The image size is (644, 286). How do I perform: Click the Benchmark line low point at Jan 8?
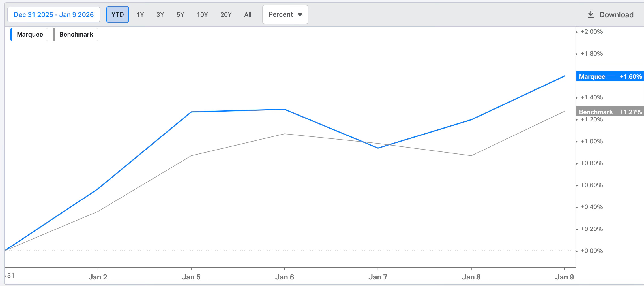[471, 155]
